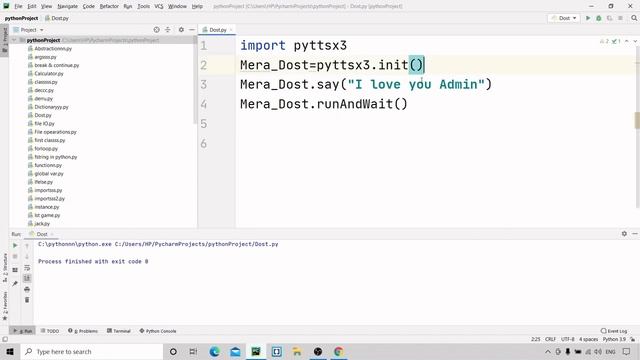Image resolution: width=640 pixels, height=360 pixels.
Task: Click the Restore Layout icon in the Run panel
Action: click(15, 270)
